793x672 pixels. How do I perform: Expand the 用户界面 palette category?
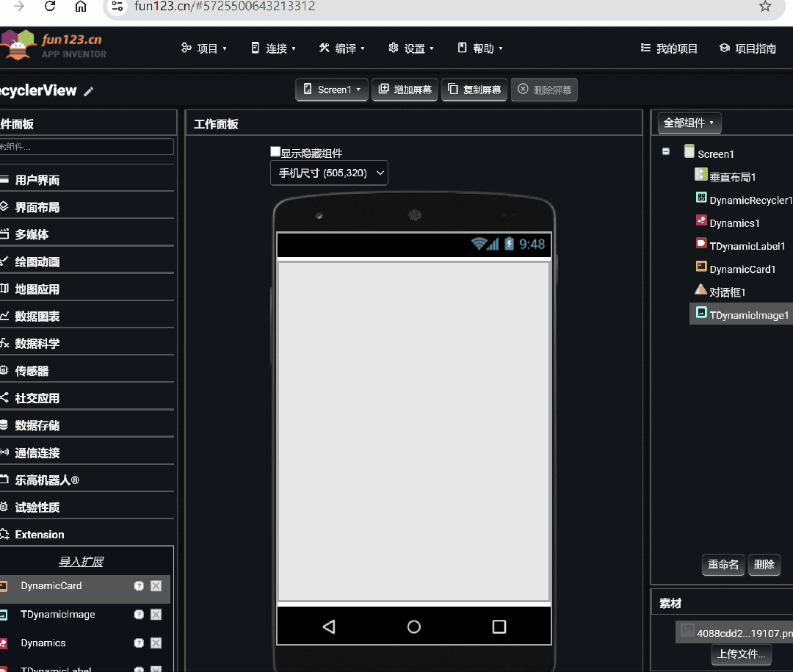click(x=87, y=180)
